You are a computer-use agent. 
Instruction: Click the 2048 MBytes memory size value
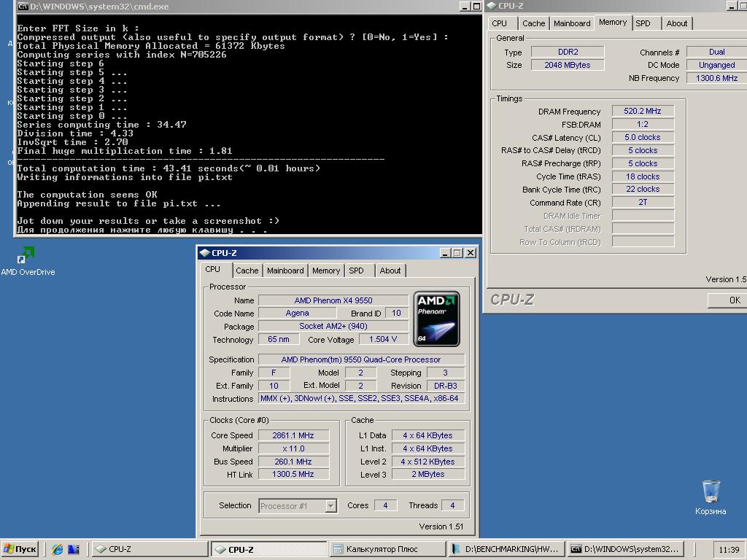pyautogui.click(x=568, y=65)
